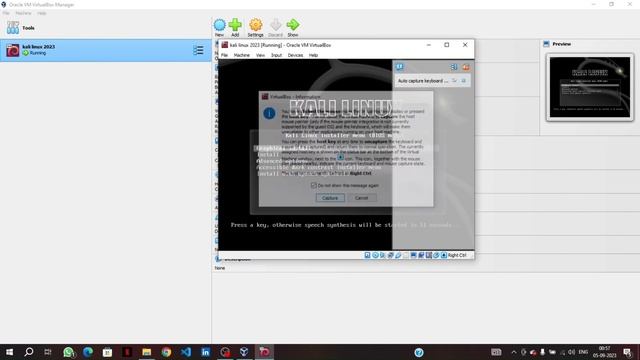Click the running kali VM taskbar icon
640x360 pixels.
coord(264,352)
